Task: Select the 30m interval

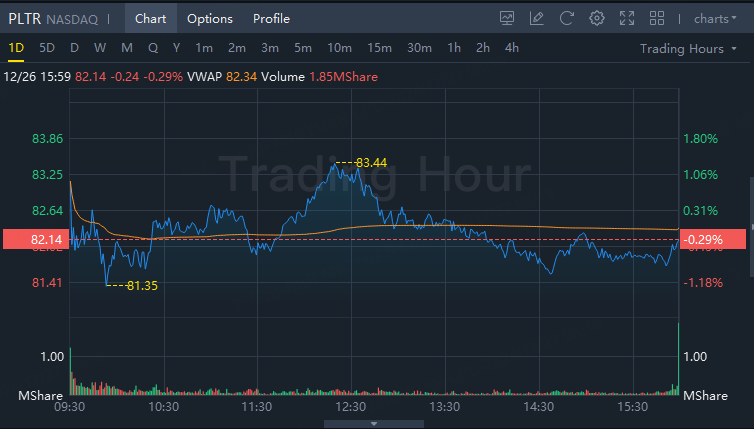Action: [419, 48]
